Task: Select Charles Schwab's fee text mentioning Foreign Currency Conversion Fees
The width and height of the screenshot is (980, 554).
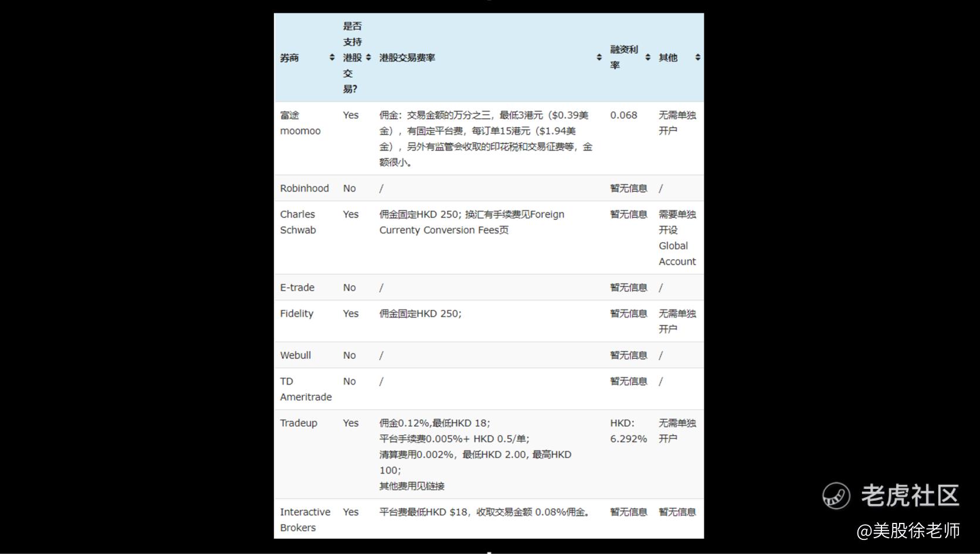Action: tap(472, 222)
